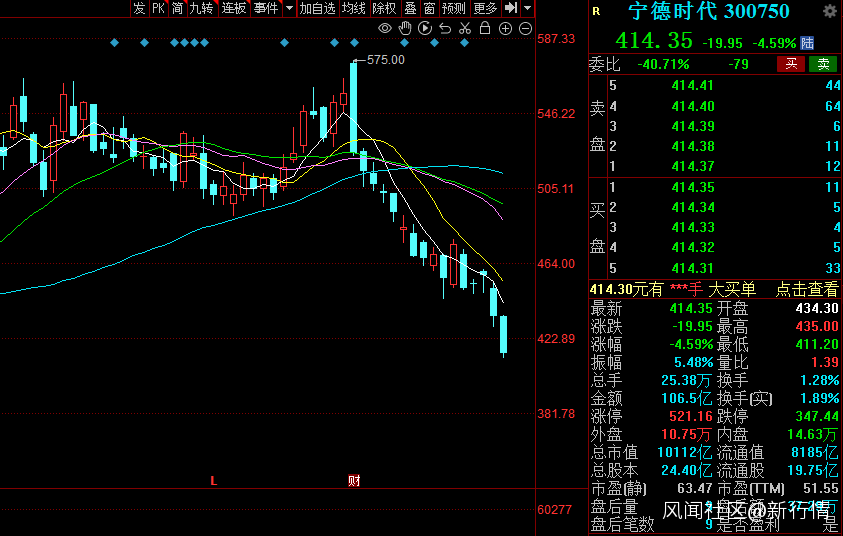Open settings gear beside stock name
Viewport: 843px width, 536px height.
pyautogui.click(x=830, y=12)
